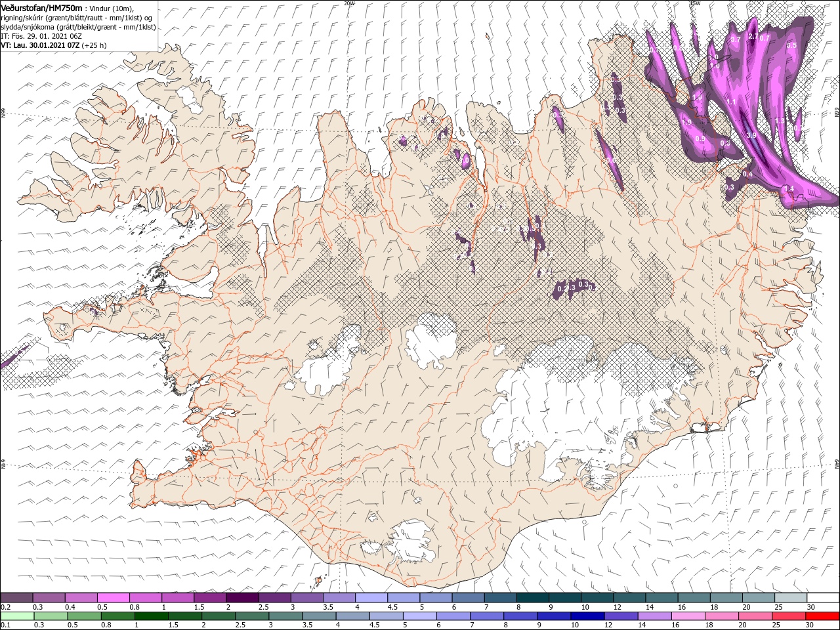This screenshot has height=630, width=840.
Task: Select the first pale green swatch in the lower legend, labeled 0.1
Action: 17,616
